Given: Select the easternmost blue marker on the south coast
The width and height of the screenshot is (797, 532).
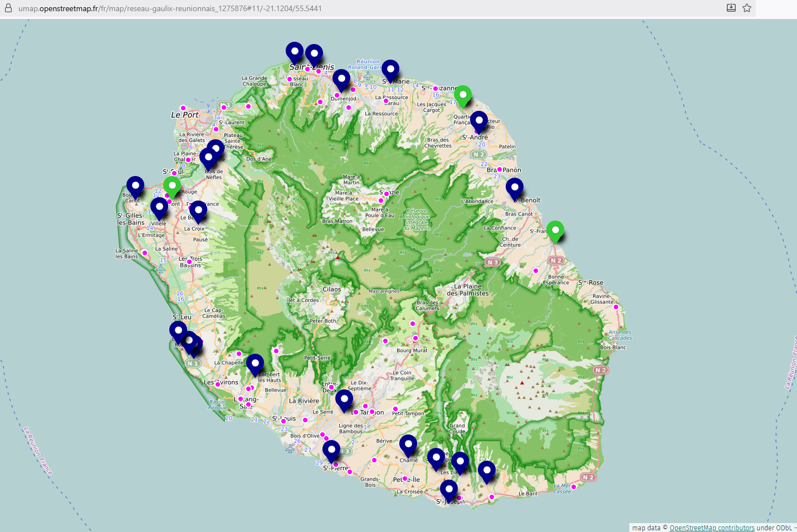Looking at the screenshot, I should [487, 472].
